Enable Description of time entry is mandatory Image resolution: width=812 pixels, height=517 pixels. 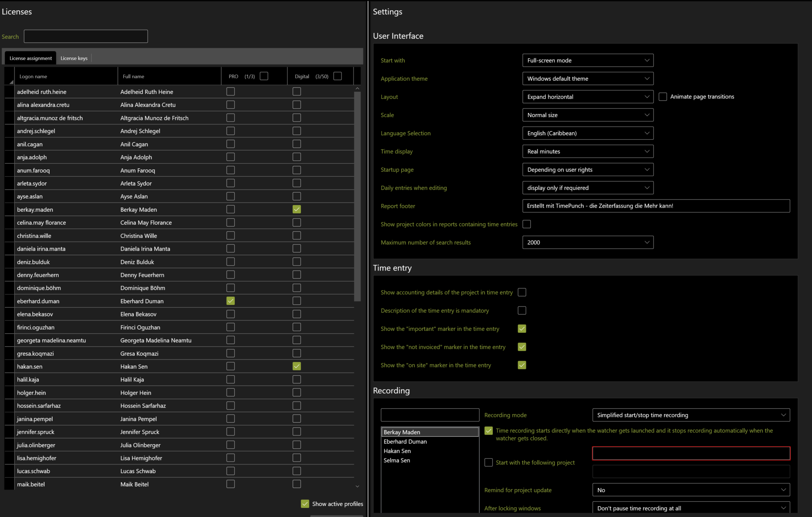522,311
